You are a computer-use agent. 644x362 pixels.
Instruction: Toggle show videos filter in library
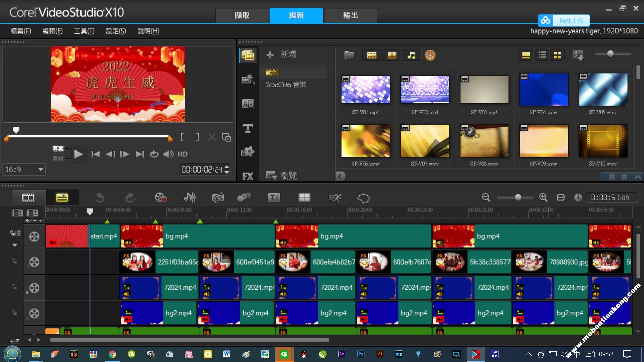pos(372,55)
